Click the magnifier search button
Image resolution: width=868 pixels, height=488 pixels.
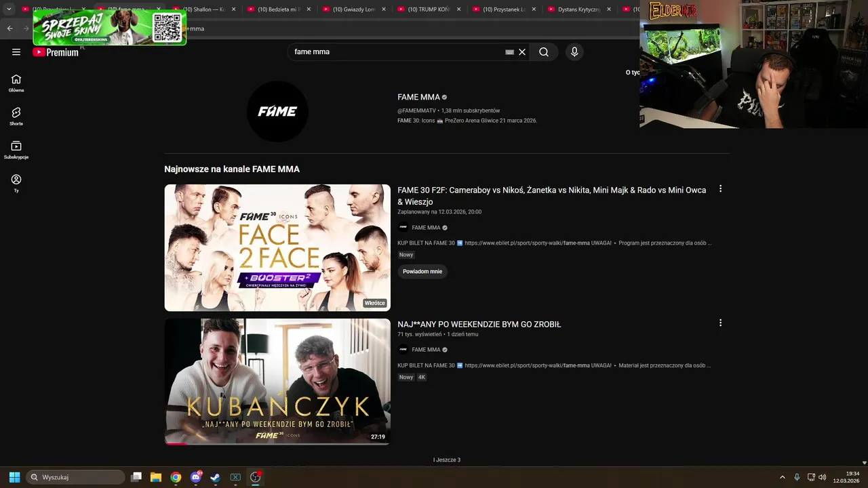click(x=544, y=52)
